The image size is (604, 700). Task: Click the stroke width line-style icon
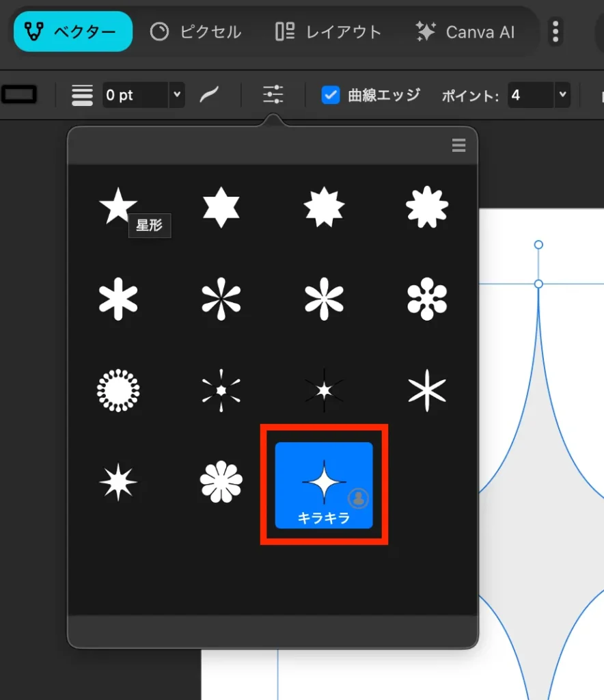[x=83, y=95]
